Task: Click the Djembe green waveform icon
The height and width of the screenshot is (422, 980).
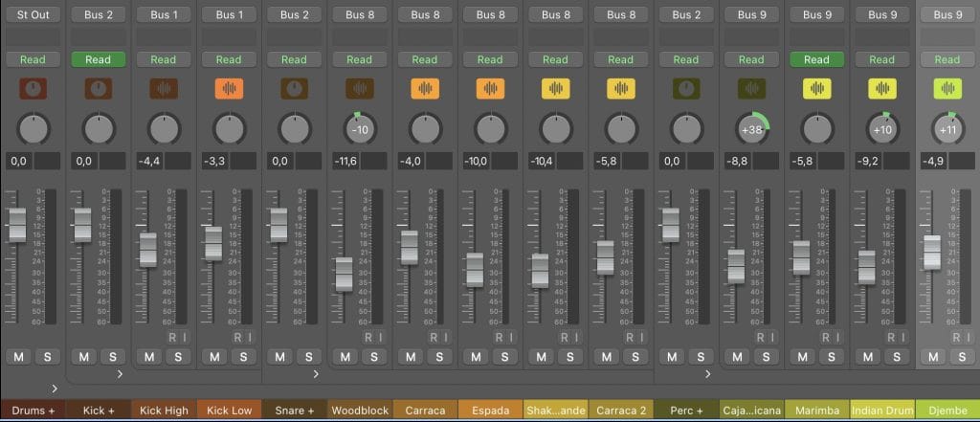Action: pyautogui.click(x=947, y=89)
